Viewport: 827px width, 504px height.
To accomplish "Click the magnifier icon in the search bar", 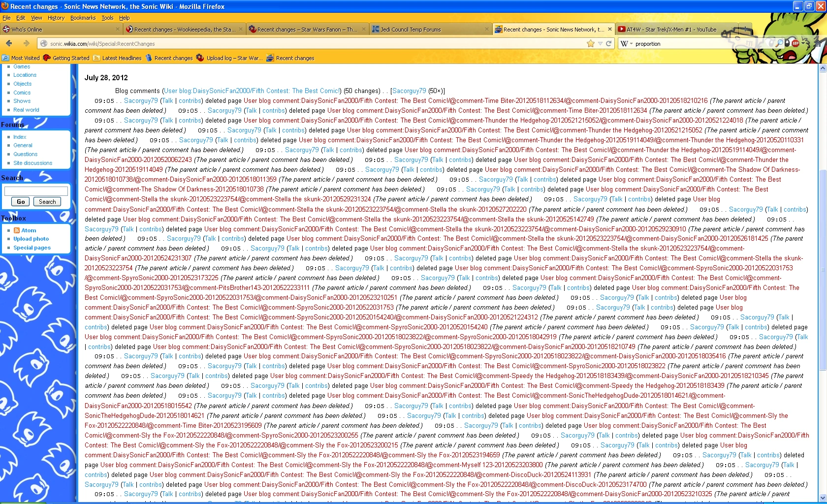I will (780, 43).
